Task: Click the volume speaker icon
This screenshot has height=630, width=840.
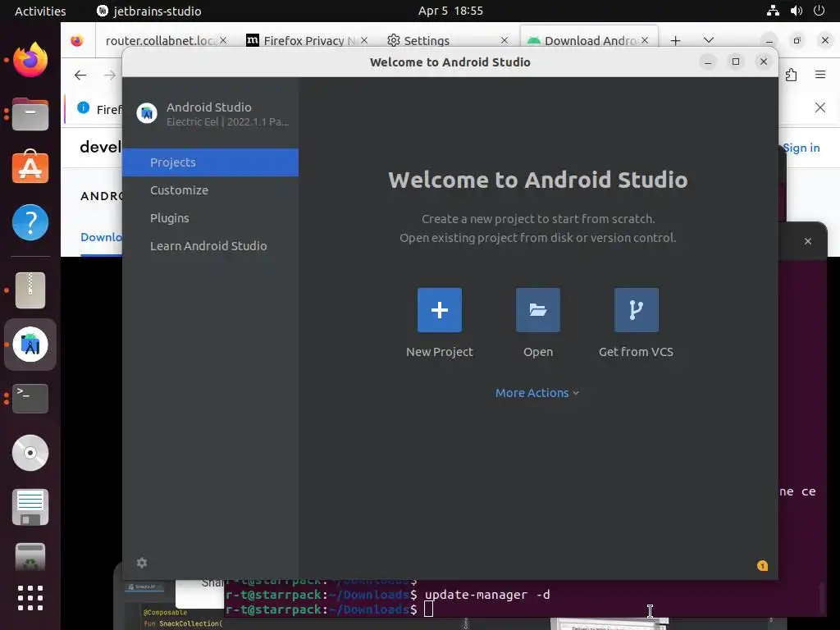Action: click(796, 11)
